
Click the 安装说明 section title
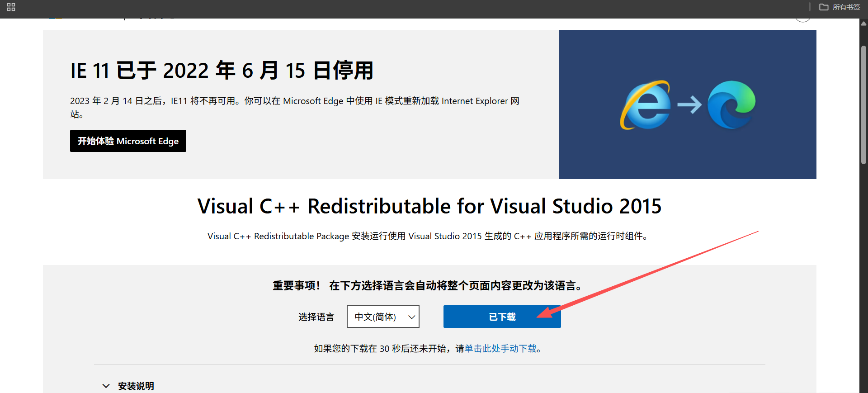[136, 386]
